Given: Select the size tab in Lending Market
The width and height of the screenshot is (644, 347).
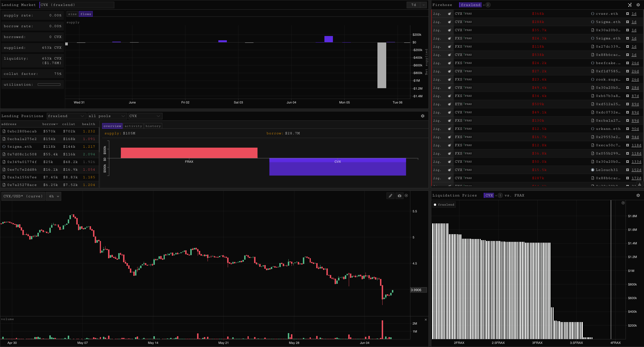Looking at the screenshot, I should (x=72, y=14).
